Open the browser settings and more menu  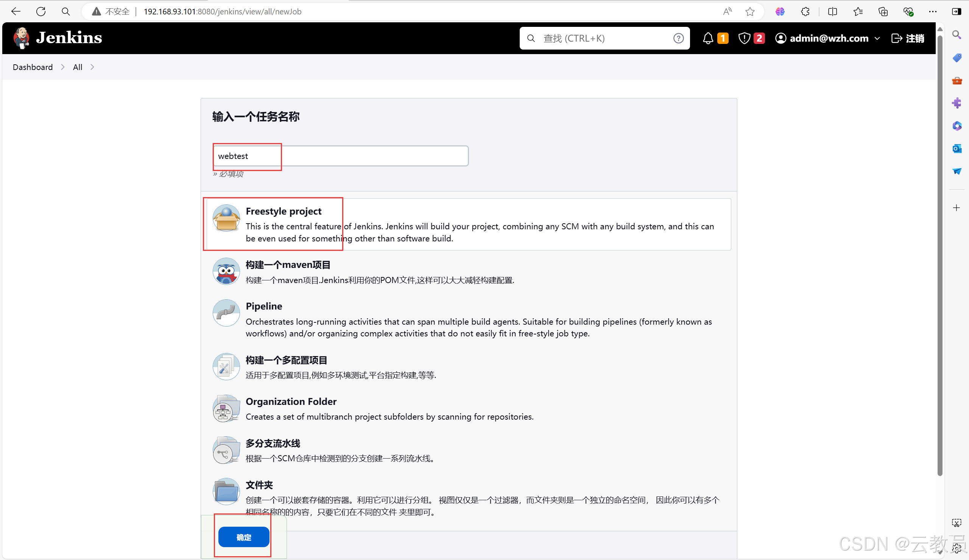[x=933, y=11]
